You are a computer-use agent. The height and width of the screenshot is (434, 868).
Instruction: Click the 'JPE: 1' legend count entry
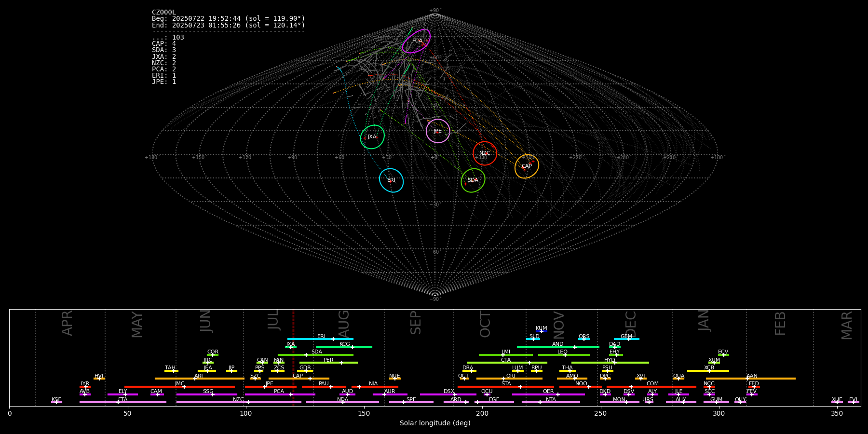(164, 81)
